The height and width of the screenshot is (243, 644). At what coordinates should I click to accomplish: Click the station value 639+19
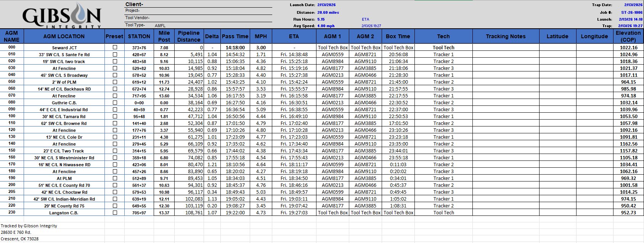139,199
